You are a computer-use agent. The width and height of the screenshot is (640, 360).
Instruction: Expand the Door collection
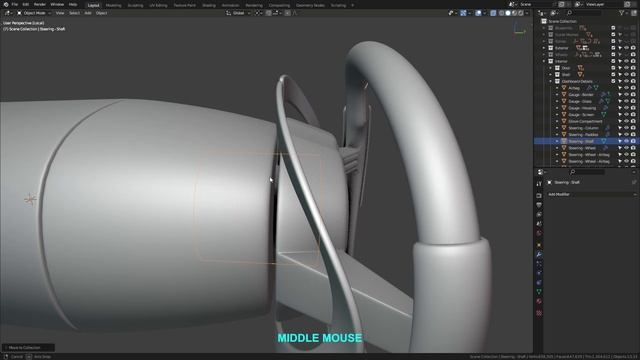(551, 68)
